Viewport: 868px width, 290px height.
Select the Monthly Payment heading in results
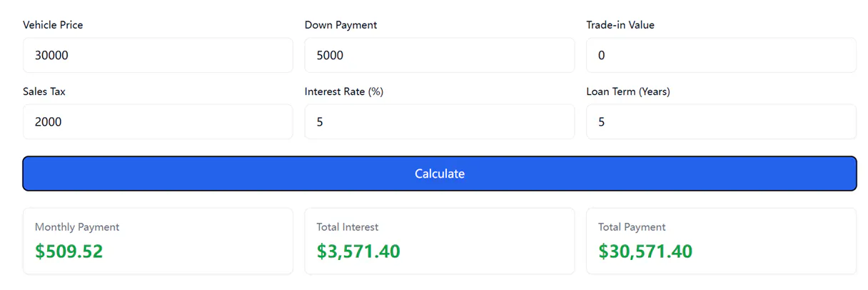point(77,227)
